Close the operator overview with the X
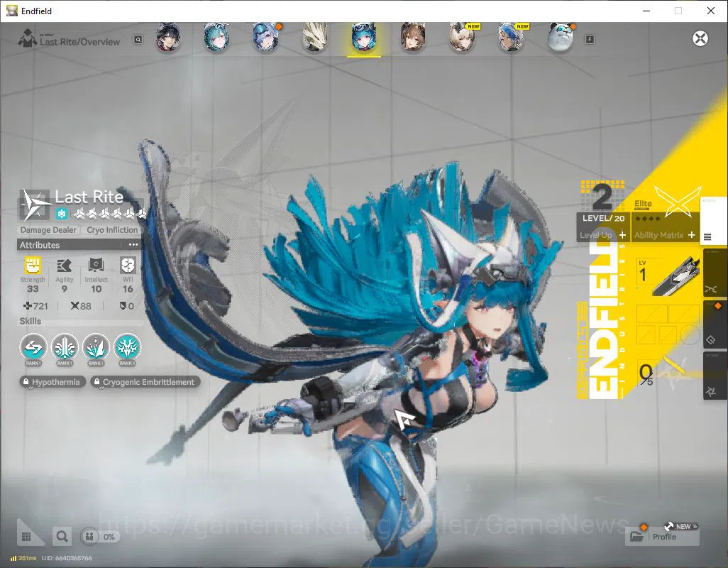The image size is (728, 568). pos(700,38)
